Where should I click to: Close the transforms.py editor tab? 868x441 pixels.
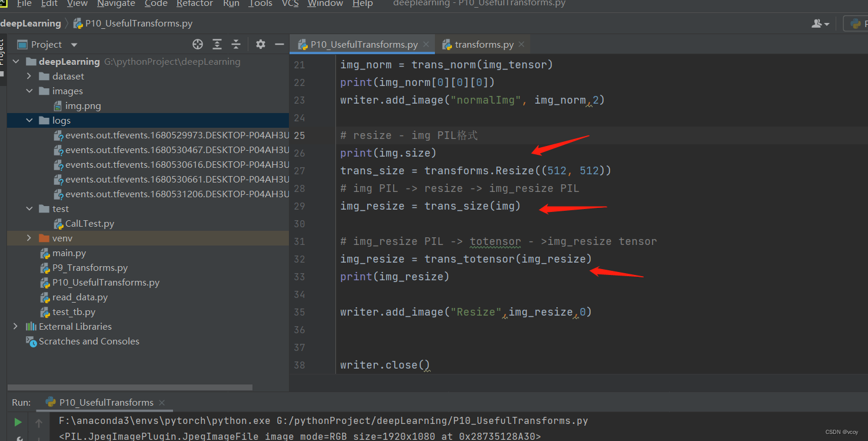pos(521,44)
